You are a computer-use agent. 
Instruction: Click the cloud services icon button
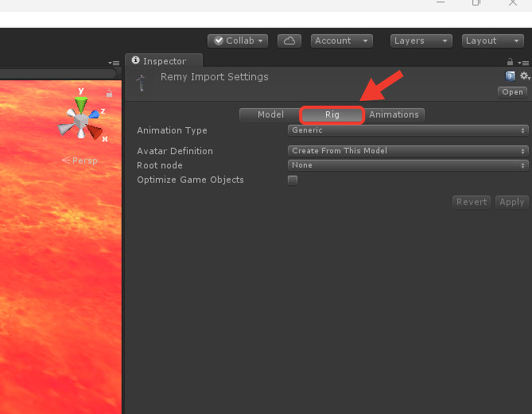[x=289, y=41]
